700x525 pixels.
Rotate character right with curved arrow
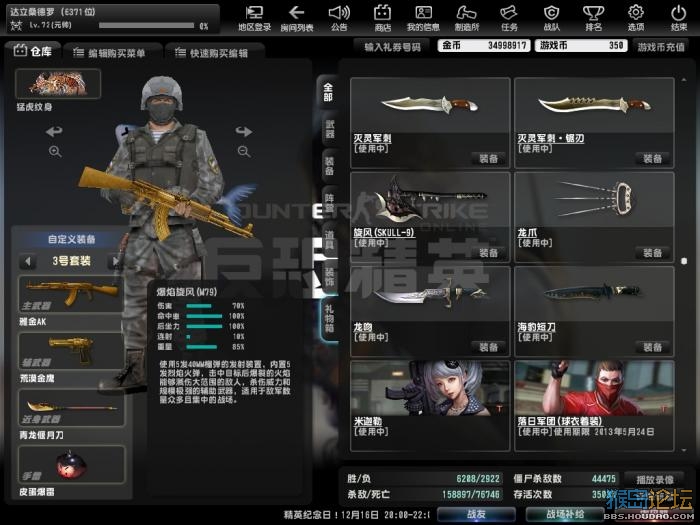pos(244,131)
